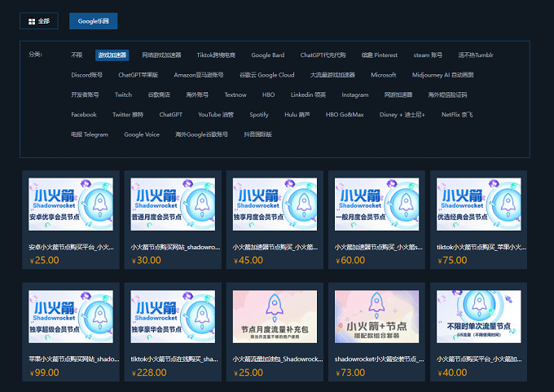The width and height of the screenshot is (554, 392).
Task: Select the 开发者账号 category
Action: [86, 95]
